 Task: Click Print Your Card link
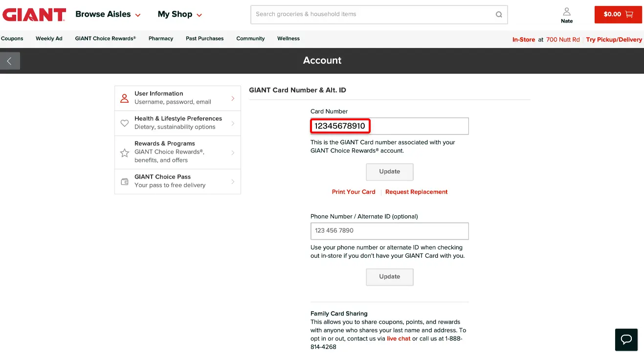coord(354,192)
